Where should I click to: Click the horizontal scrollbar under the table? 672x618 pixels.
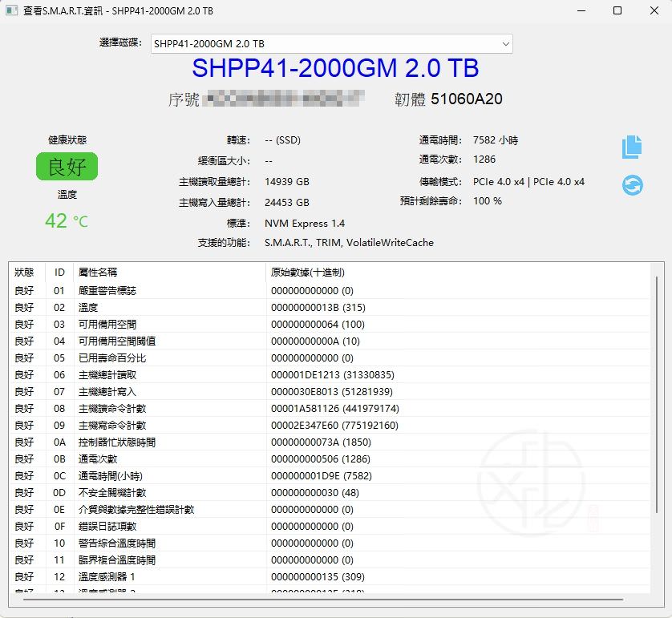coord(323,600)
